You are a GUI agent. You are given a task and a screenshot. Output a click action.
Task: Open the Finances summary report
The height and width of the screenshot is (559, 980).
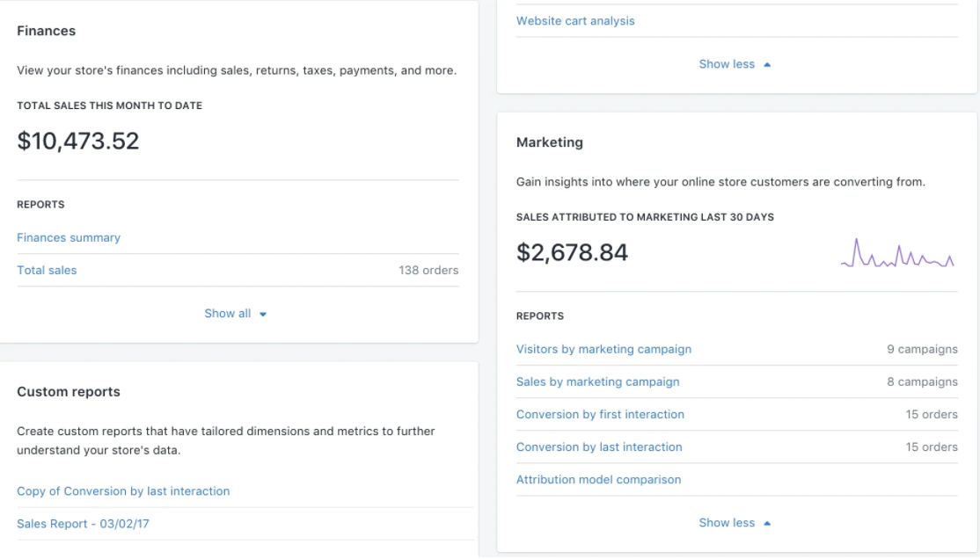pyautogui.click(x=69, y=237)
